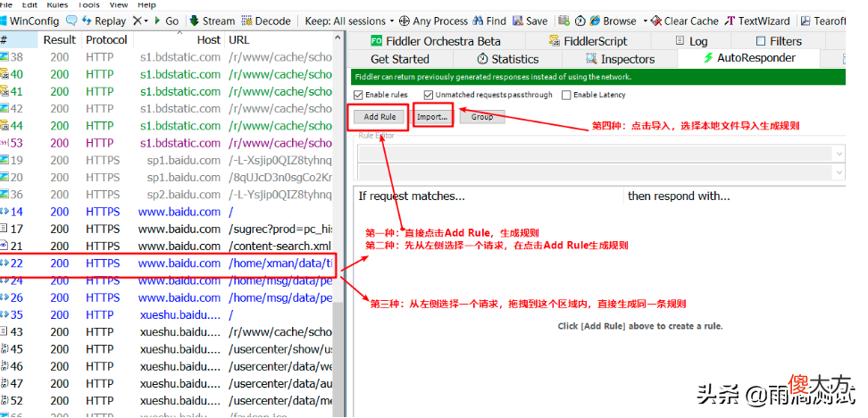
Task: Toggle Stream mode in toolbar
Action: coord(212,21)
